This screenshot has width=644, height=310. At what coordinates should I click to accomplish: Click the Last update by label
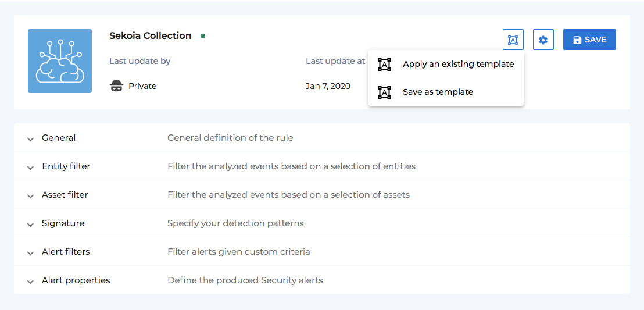pyautogui.click(x=140, y=61)
